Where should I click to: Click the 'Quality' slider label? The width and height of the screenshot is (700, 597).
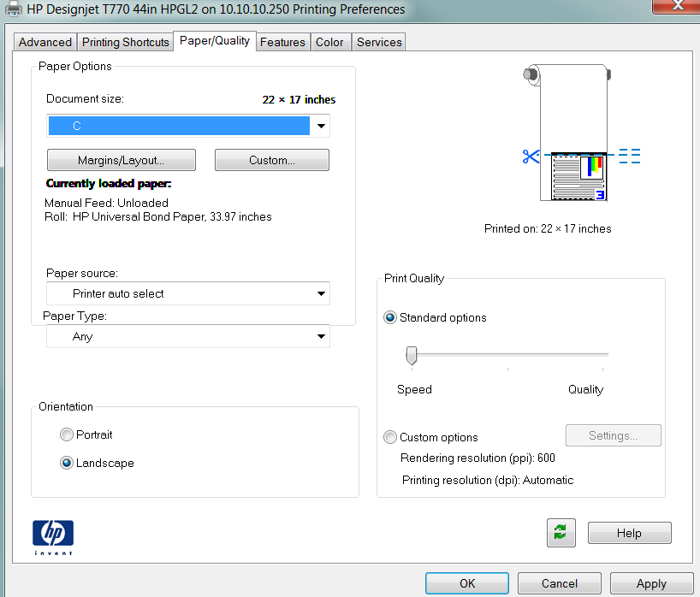pyautogui.click(x=585, y=389)
